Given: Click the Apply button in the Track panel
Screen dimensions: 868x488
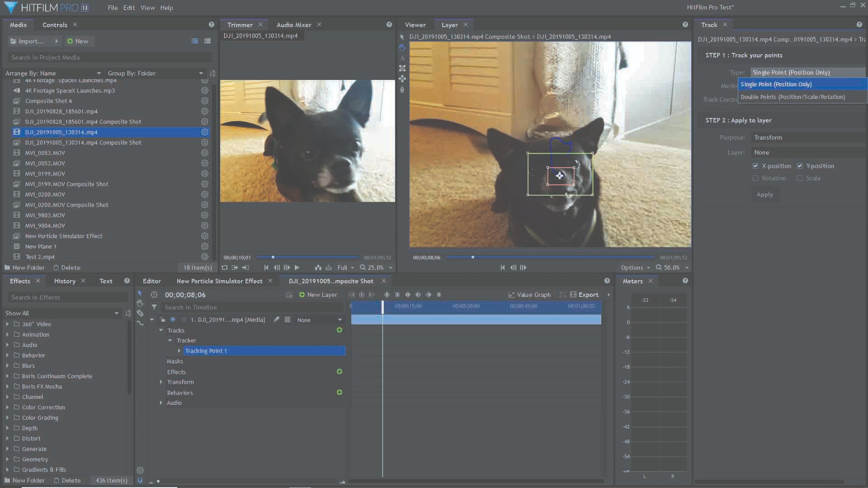Looking at the screenshot, I should tap(764, 194).
